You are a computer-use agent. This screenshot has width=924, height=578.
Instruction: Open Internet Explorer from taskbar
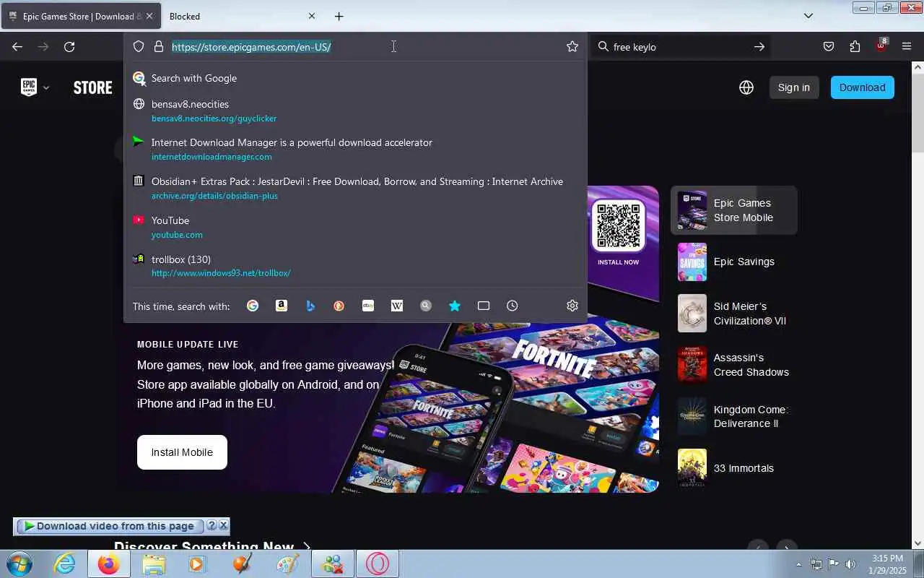(65, 564)
